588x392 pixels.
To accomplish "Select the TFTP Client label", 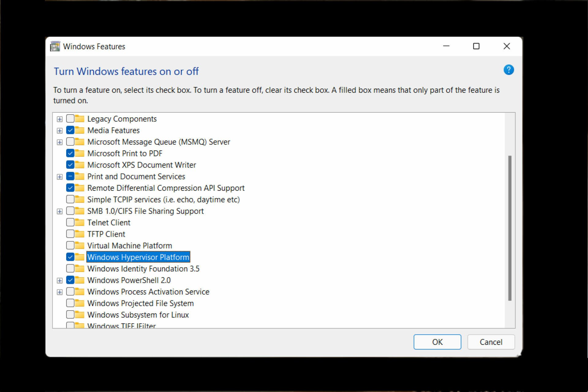I will pos(106,234).
